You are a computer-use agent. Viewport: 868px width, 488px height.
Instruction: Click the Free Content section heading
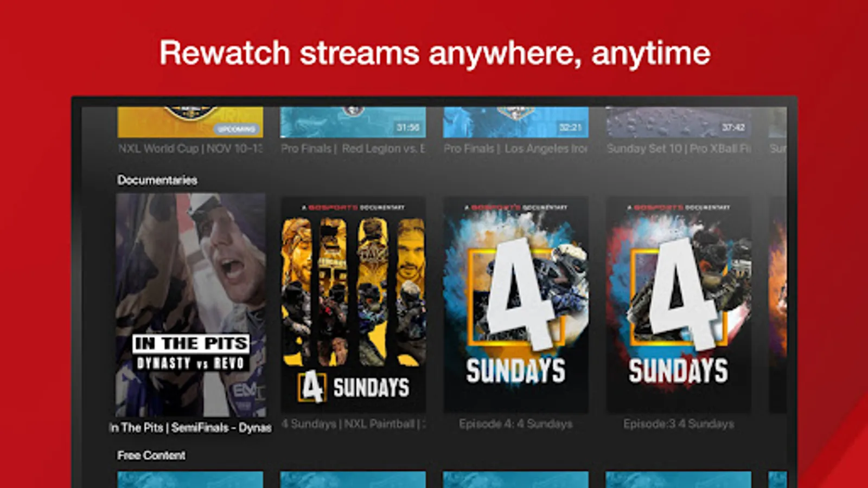pyautogui.click(x=151, y=455)
